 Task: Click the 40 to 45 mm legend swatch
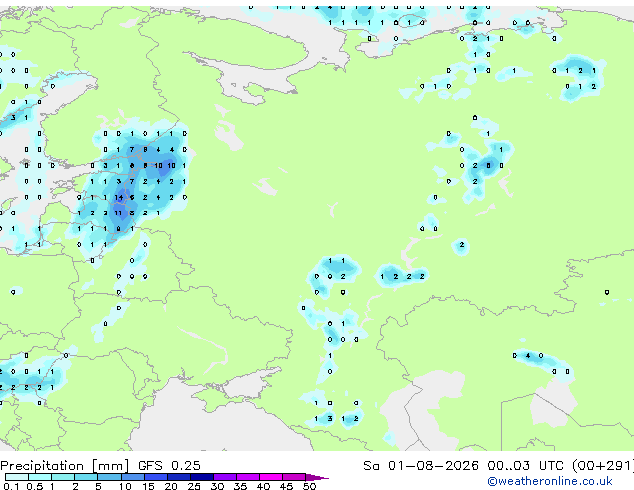coord(271,477)
